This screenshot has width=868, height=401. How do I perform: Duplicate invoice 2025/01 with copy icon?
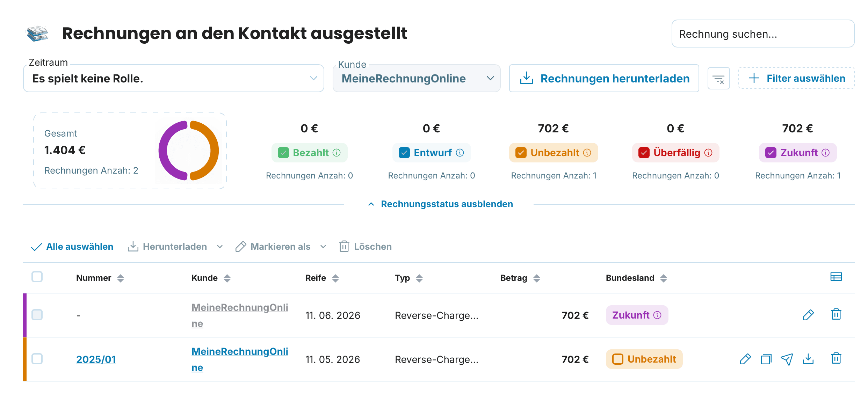point(766,359)
